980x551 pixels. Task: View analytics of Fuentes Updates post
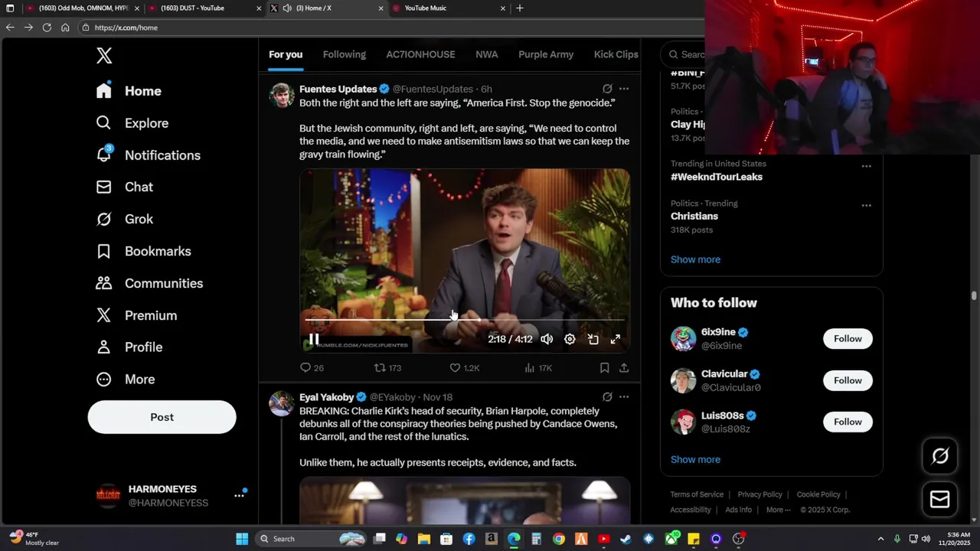pyautogui.click(x=537, y=368)
